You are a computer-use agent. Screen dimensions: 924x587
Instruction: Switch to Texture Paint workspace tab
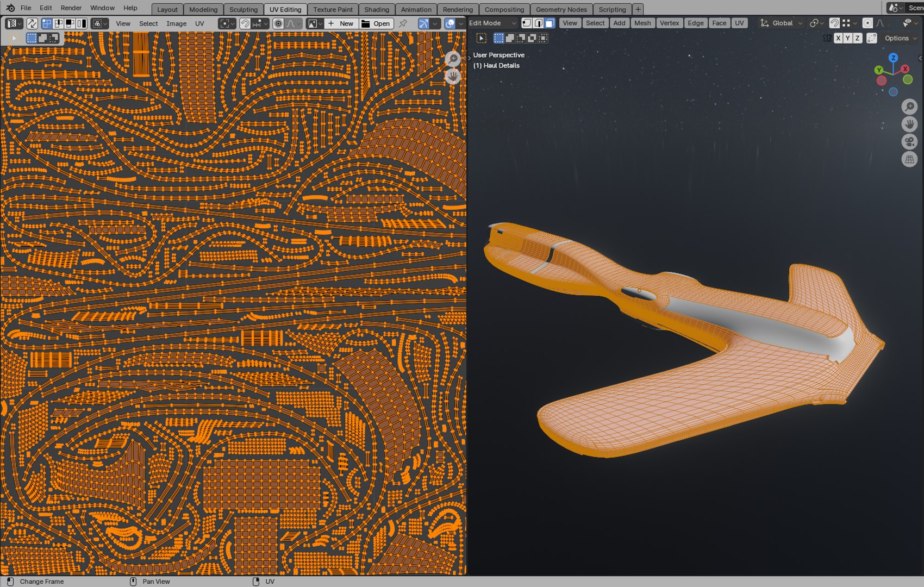[333, 9]
